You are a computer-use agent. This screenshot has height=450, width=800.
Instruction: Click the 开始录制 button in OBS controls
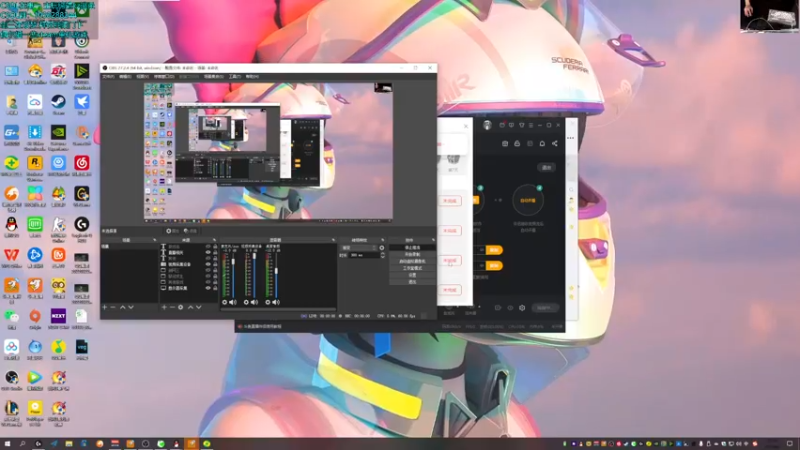[412, 254]
